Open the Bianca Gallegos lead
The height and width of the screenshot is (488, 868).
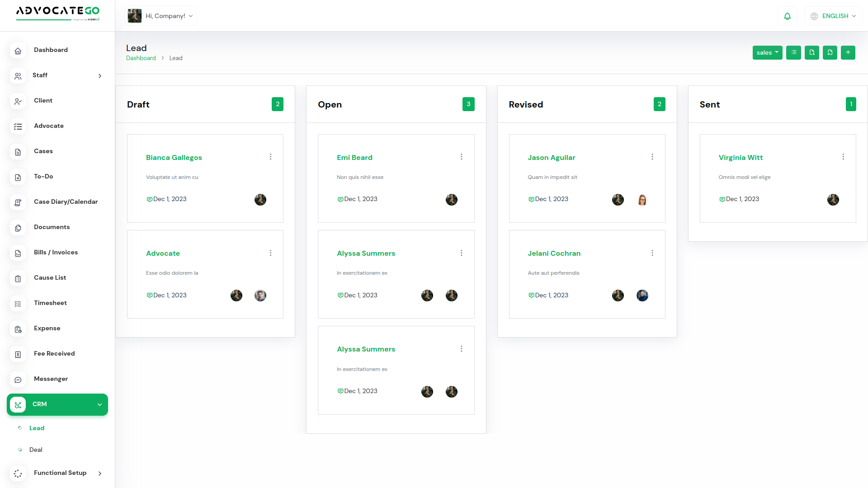click(174, 157)
